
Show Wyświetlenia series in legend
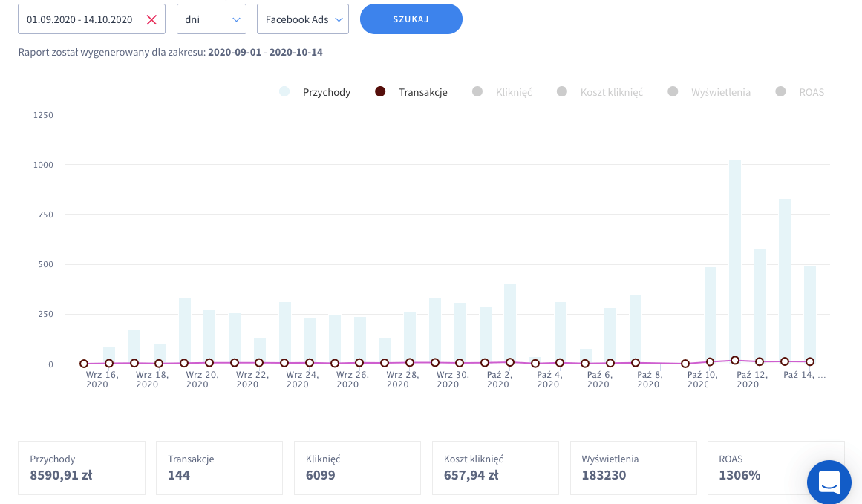[710, 92]
